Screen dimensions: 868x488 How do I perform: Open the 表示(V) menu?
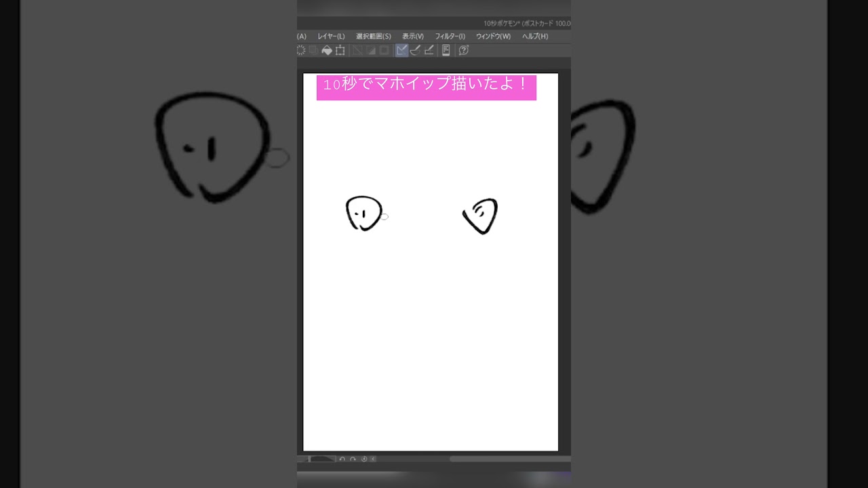[x=413, y=36]
